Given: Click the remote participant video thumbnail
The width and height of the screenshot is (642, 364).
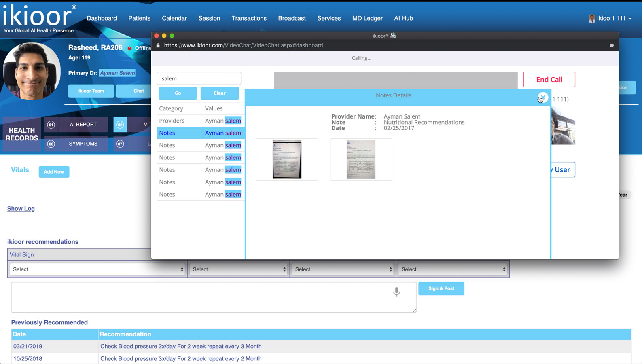Looking at the screenshot, I should [x=563, y=126].
